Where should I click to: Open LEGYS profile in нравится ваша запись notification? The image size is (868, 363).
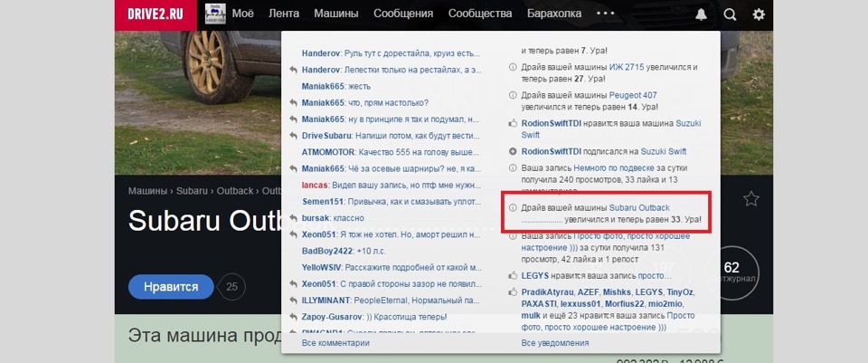(x=534, y=275)
